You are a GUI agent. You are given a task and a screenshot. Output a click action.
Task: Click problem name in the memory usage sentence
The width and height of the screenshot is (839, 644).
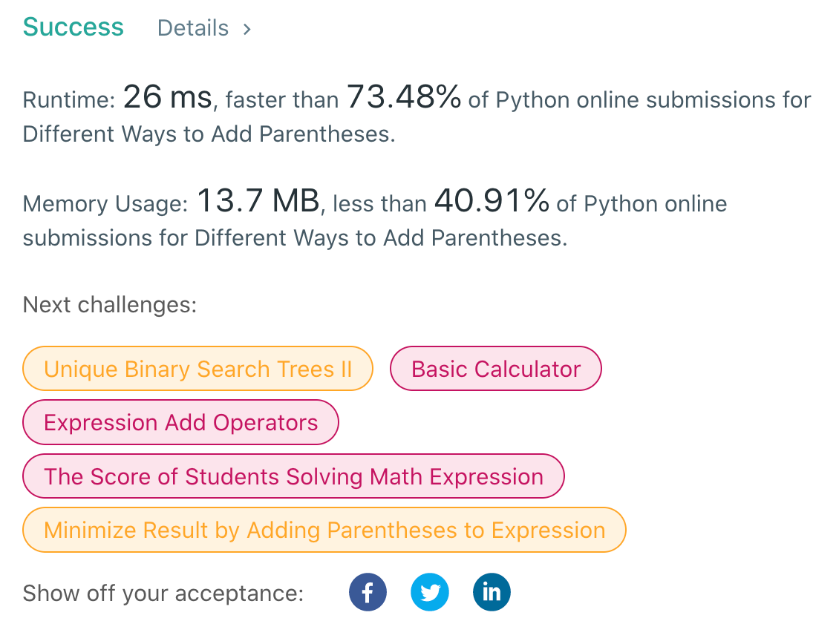point(380,238)
